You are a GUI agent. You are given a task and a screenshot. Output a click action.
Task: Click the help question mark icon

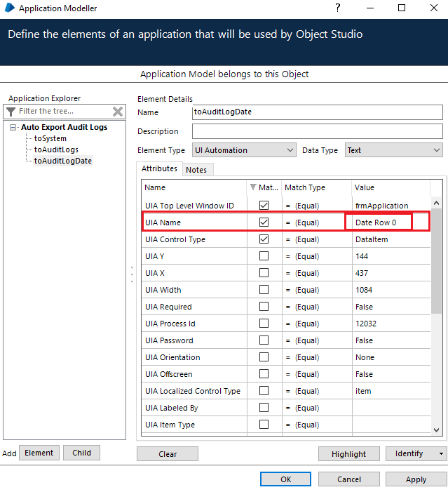[337, 8]
